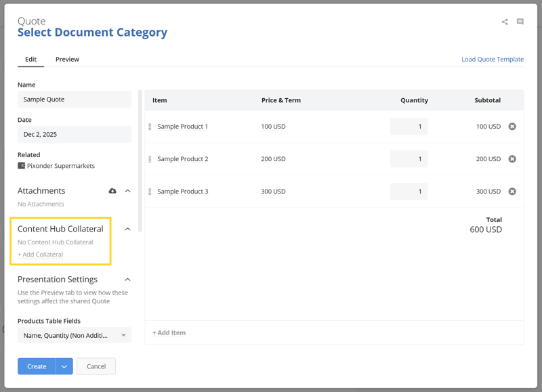
Task: Remove Sample Product 1 from quote
Action: (x=512, y=127)
